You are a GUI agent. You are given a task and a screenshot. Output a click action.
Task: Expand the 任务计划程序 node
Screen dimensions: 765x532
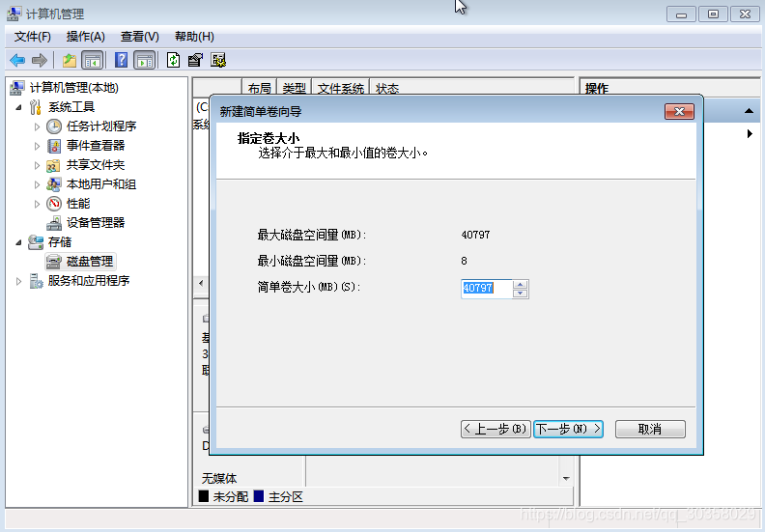(37, 126)
